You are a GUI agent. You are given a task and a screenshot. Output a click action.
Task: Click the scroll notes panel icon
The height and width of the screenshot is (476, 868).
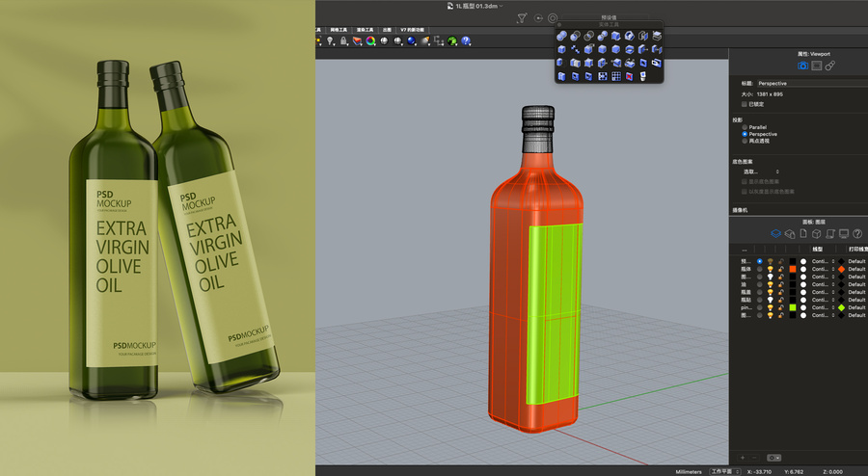tap(829, 234)
